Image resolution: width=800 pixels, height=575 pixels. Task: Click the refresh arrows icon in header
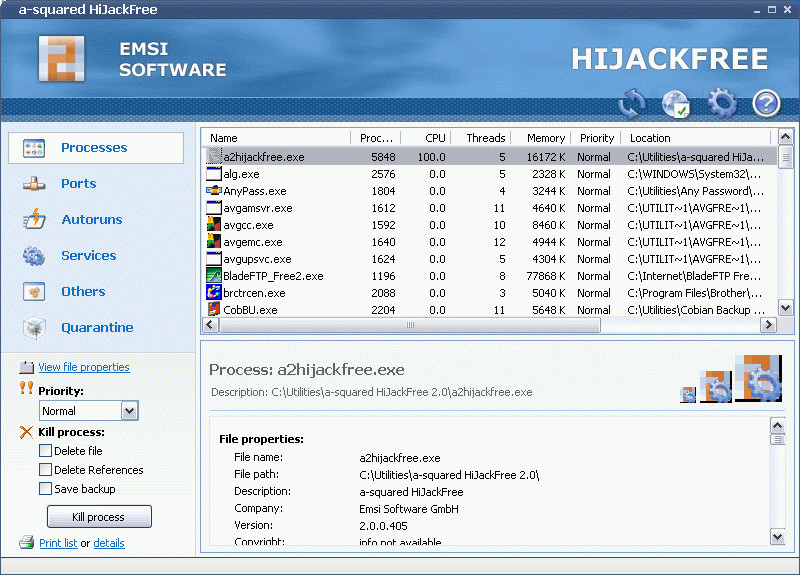tap(632, 102)
